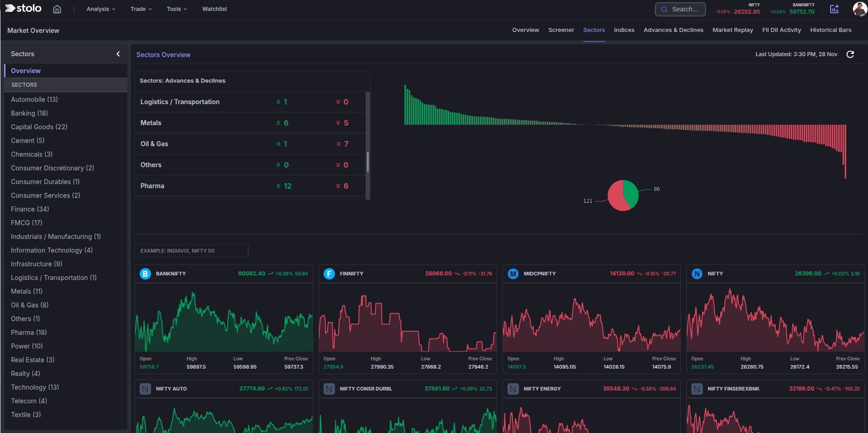Click the Watchlist link in the top bar
Image resolution: width=868 pixels, height=433 pixels.
coord(214,9)
